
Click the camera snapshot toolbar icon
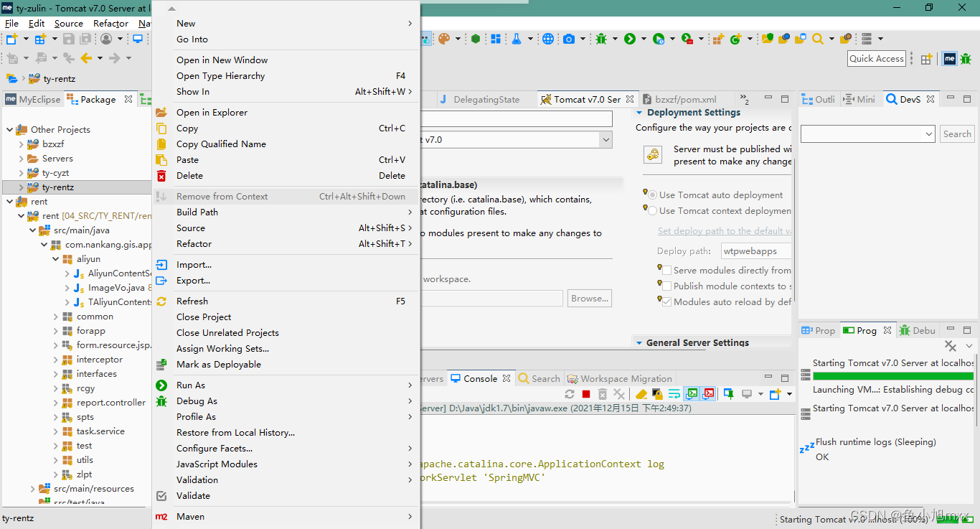569,39
